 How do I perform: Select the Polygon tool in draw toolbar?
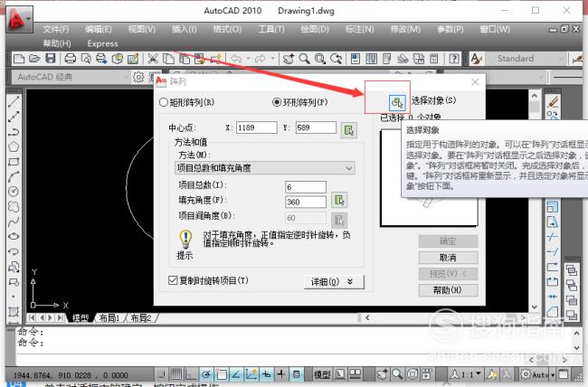point(14,146)
